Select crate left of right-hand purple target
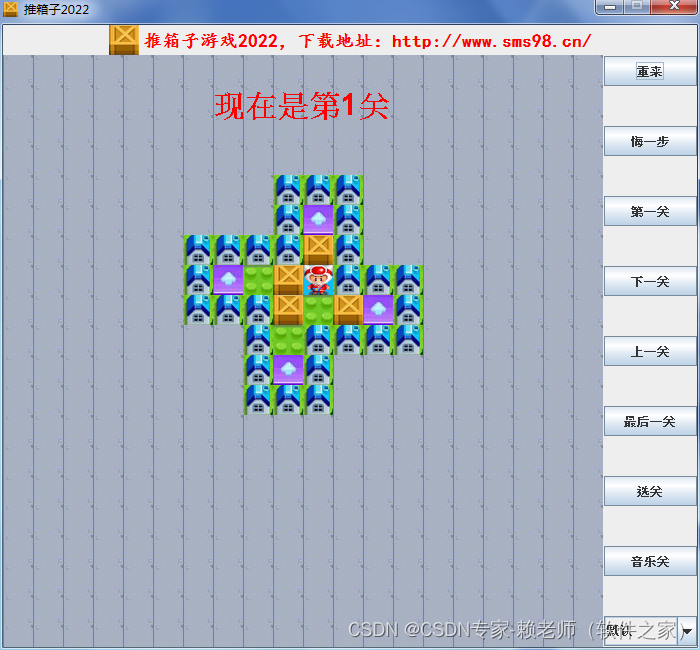This screenshot has height=650, width=700. (348, 310)
